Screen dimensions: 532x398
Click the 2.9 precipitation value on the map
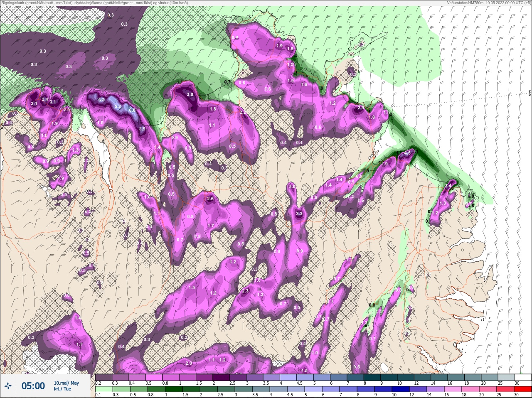coord(360,108)
